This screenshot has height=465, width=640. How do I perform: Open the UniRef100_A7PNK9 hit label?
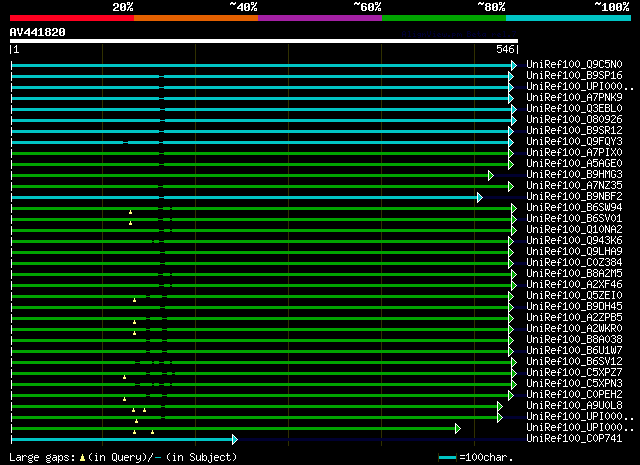pyautogui.click(x=574, y=98)
